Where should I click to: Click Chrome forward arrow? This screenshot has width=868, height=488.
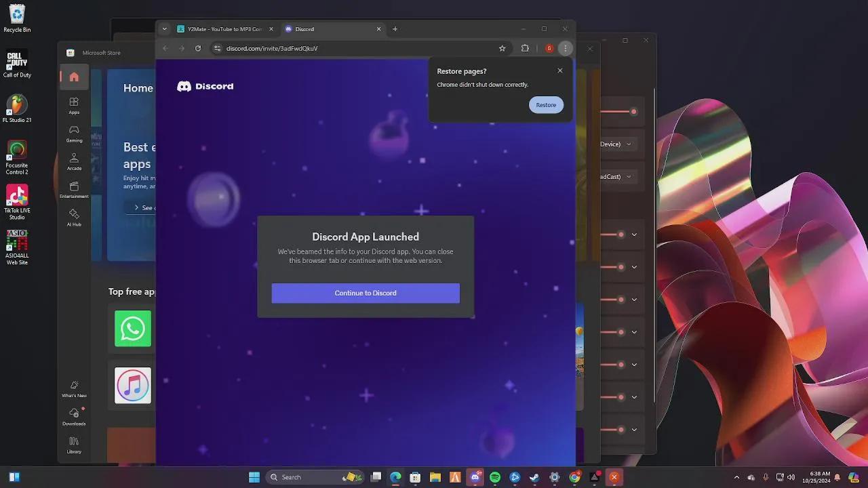coord(182,48)
